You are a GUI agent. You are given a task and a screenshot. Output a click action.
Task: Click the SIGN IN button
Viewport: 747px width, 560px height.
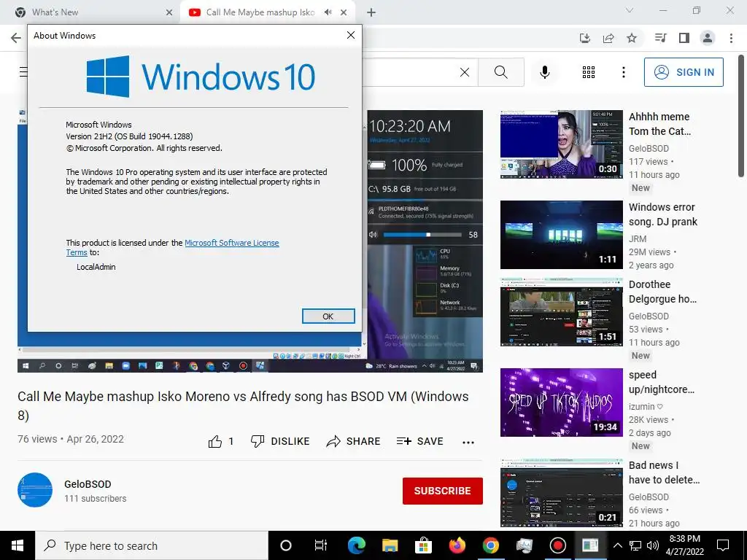pos(684,72)
